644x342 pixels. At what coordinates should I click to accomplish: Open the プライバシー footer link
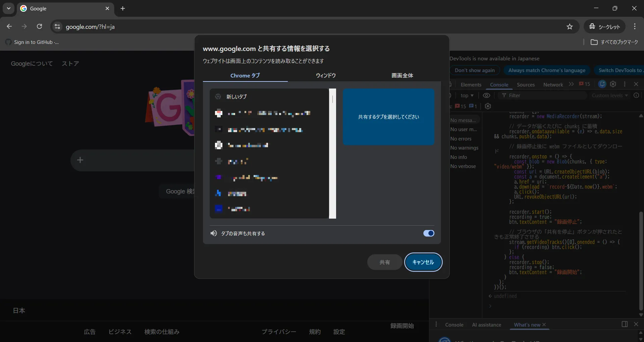click(x=279, y=332)
